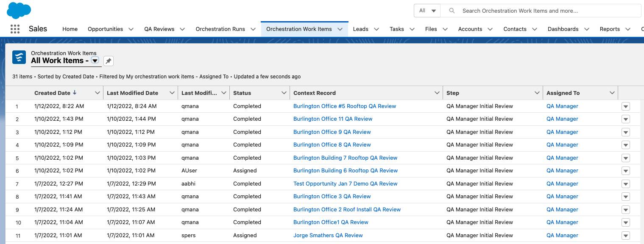644x244 pixels.
Task: Click the '31 items' list summary text
Action: (22, 77)
